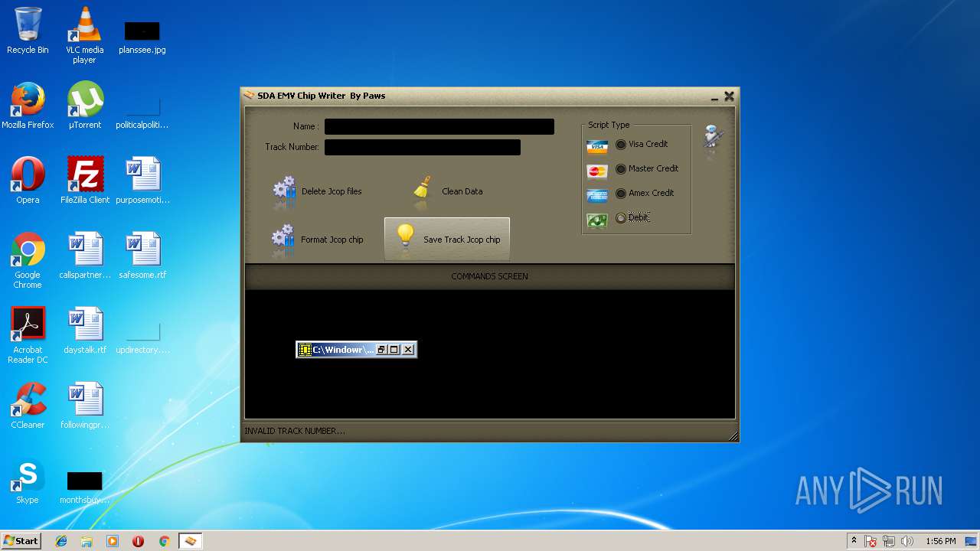Click the Visa card logo icon
This screenshot has width=980, height=551.
pos(596,146)
